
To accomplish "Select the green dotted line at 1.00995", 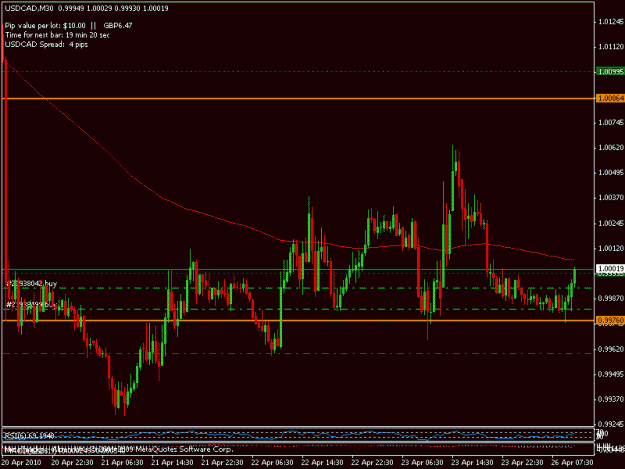I will (x=299, y=72).
